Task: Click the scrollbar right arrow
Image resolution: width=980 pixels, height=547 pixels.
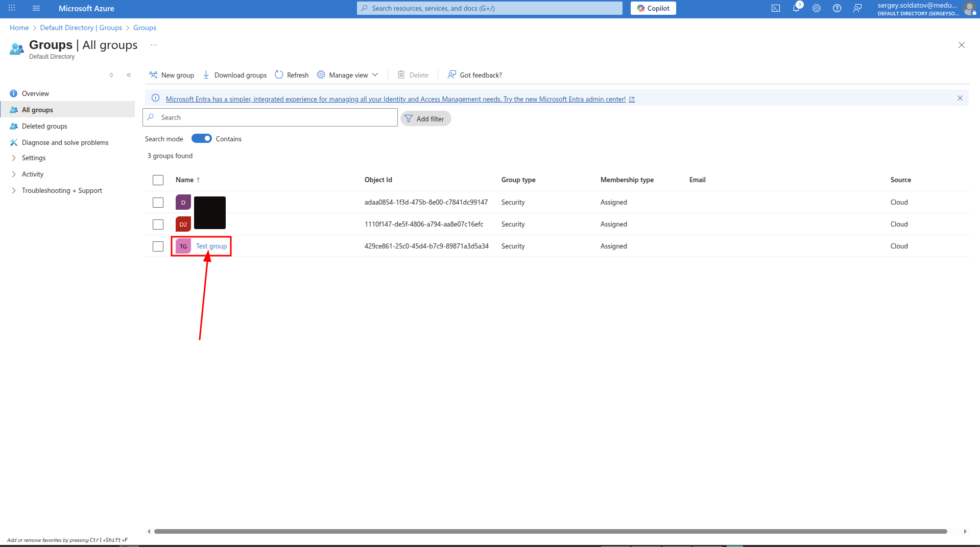Action: click(x=965, y=531)
